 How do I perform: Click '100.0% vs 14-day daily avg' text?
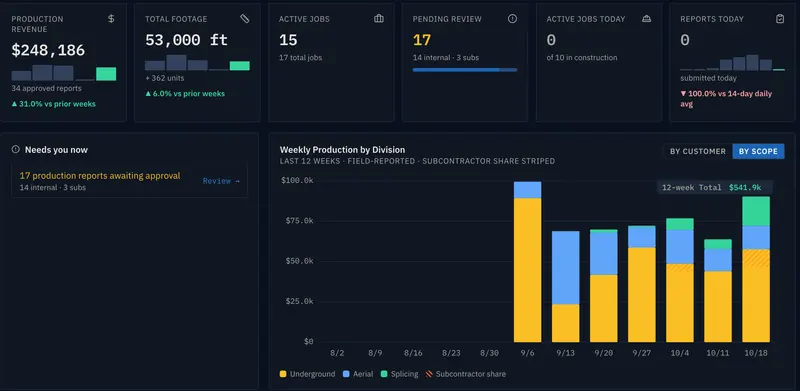click(726, 99)
